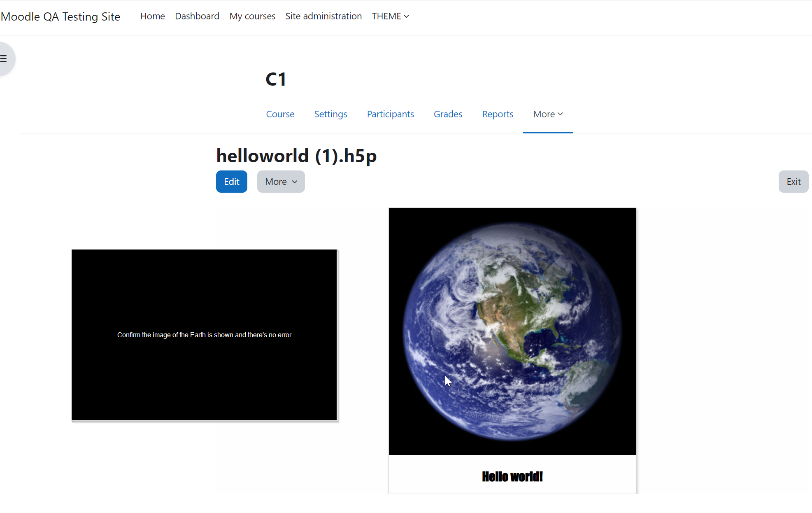Open Dashboard from top navigation
The width and height of the screenshot is (812, 513).
[x=197, y=16]
